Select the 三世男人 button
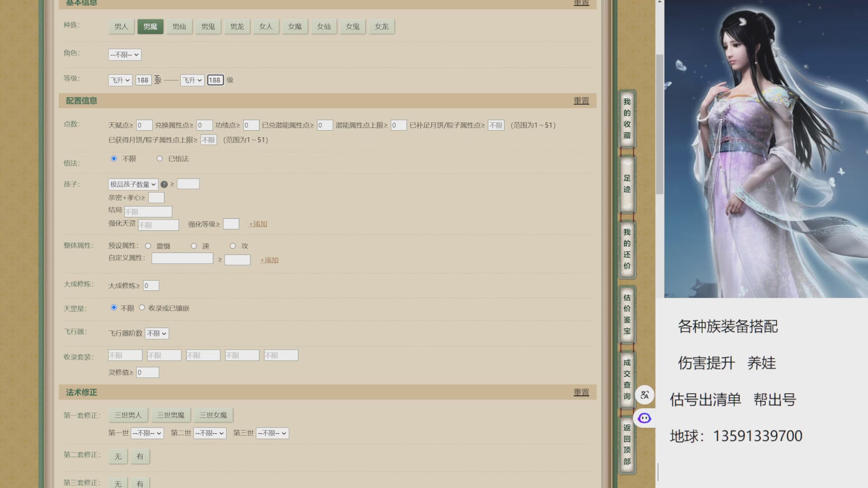This screenshot has width=868, height=488. [128, 415]
